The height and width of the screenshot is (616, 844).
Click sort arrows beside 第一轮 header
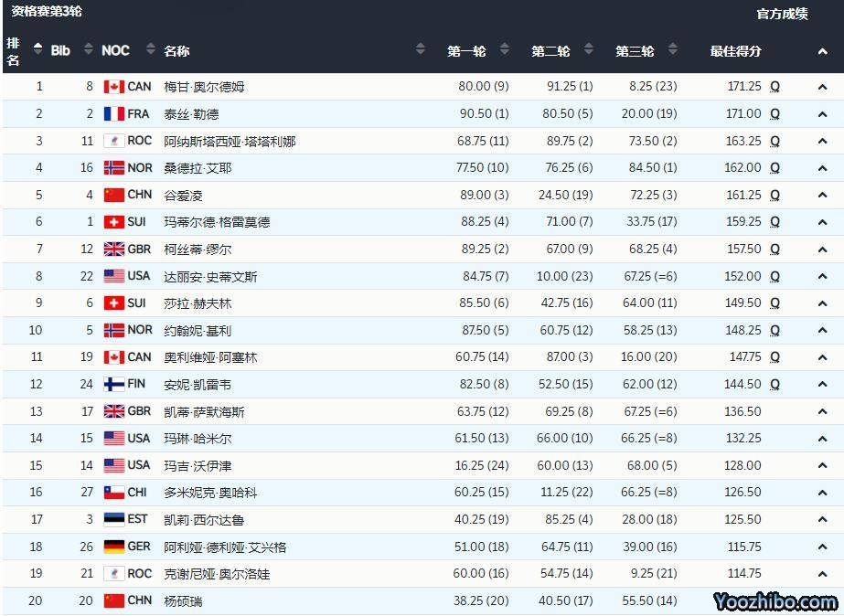coord(505,50)
